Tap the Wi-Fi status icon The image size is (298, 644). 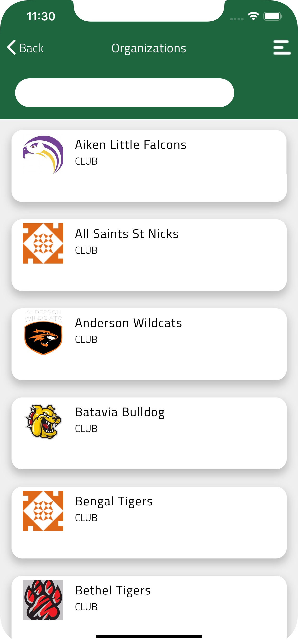[x=253, y=17]
